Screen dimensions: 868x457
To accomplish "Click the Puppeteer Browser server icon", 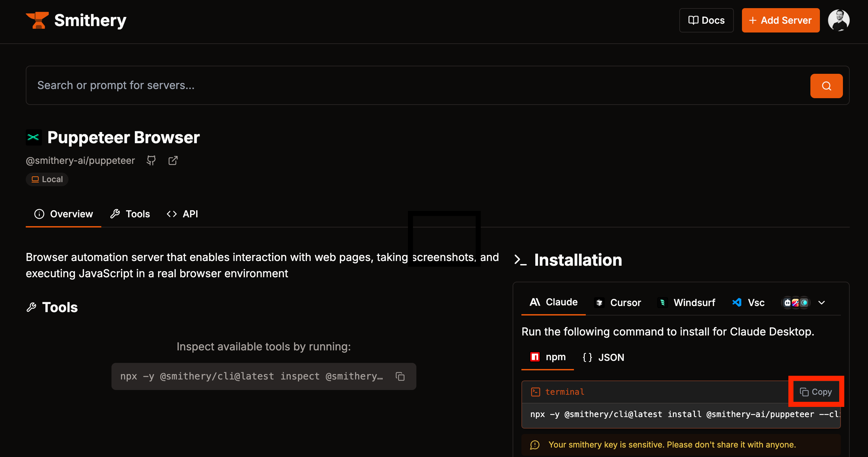I will (x=34, y=137).
